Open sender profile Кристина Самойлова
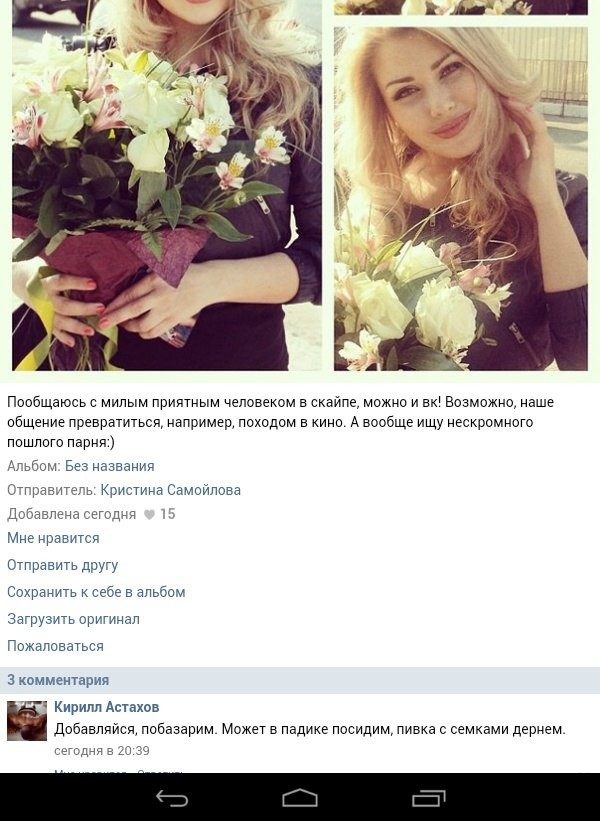600x821 pixels. pyautogui.click(x=171, y=490)
